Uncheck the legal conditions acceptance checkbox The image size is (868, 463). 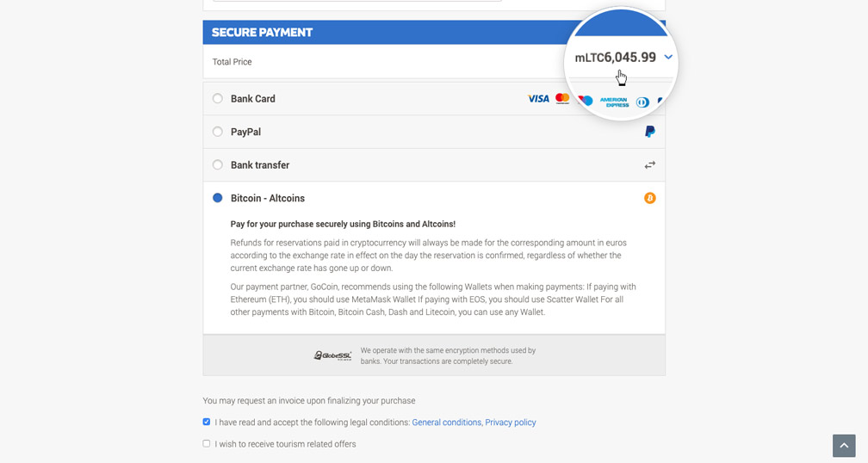(207, 423)
